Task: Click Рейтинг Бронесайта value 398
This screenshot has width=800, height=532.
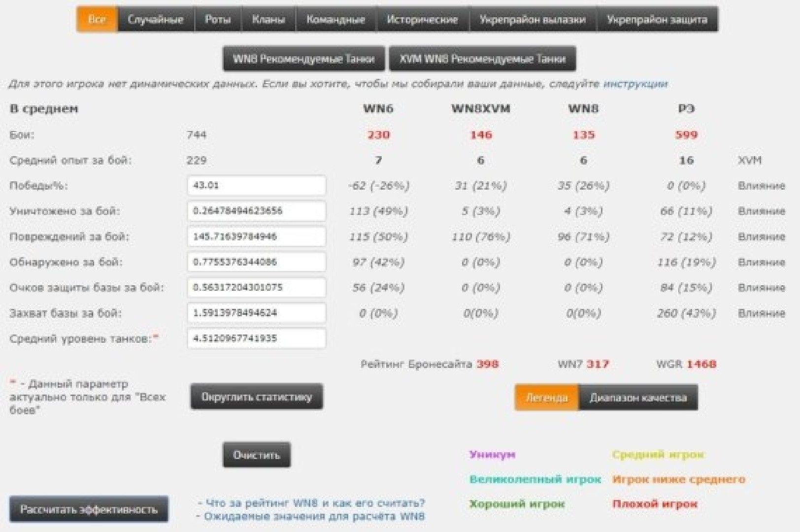Action: 488,365
